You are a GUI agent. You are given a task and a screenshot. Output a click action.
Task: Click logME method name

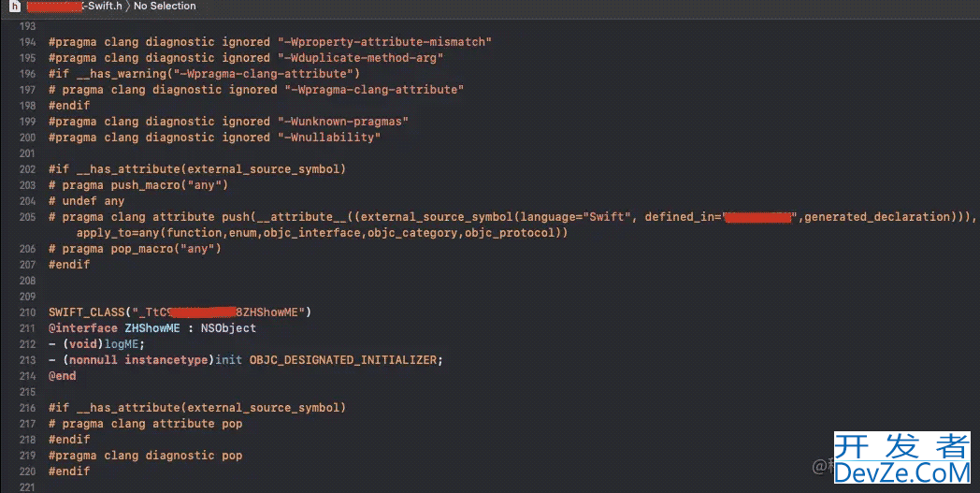[x=122, y=344]
